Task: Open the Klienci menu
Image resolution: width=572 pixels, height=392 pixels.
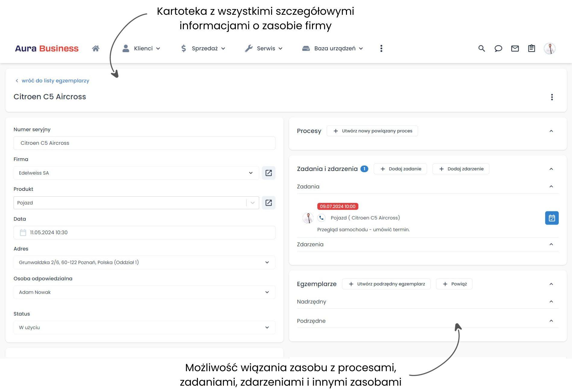Action: click(141, 49)
